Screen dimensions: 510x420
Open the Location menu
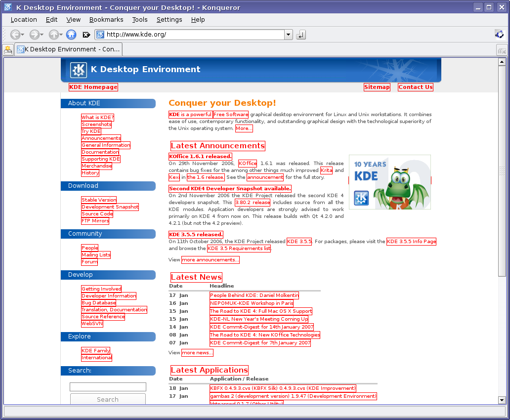[x=24, y=20]
